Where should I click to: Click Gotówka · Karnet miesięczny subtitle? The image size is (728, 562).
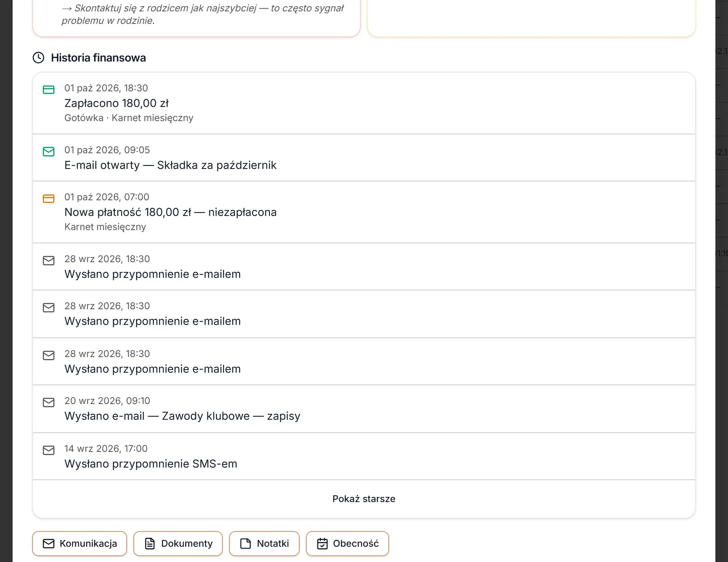129,118
